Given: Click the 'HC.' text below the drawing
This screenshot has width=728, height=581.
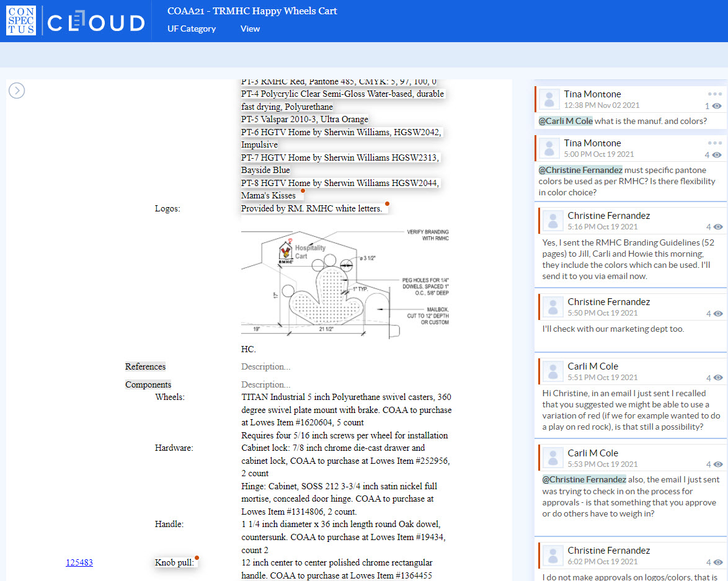Looking at the screenshot, I should point(249,349).
